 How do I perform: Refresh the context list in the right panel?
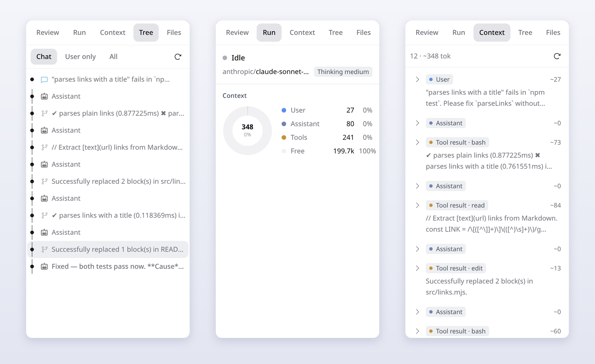tap(557, 56)
